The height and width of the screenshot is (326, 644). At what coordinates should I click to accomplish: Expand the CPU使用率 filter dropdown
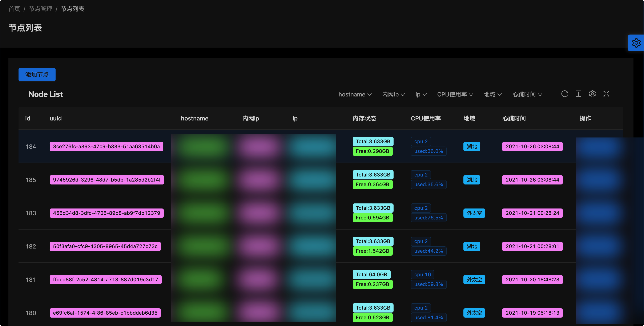pyautogui.click(x=455, y=94)
